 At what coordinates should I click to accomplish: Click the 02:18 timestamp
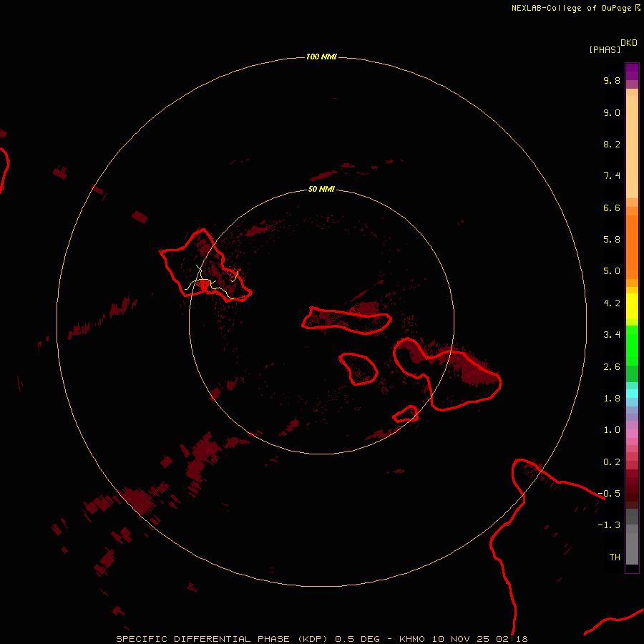tap(512, 639)
